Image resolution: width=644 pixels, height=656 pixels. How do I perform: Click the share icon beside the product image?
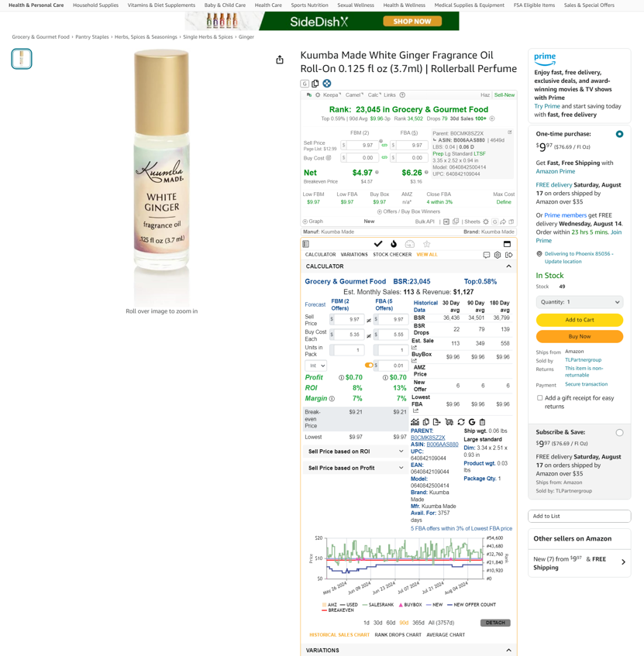coord(280,60)
